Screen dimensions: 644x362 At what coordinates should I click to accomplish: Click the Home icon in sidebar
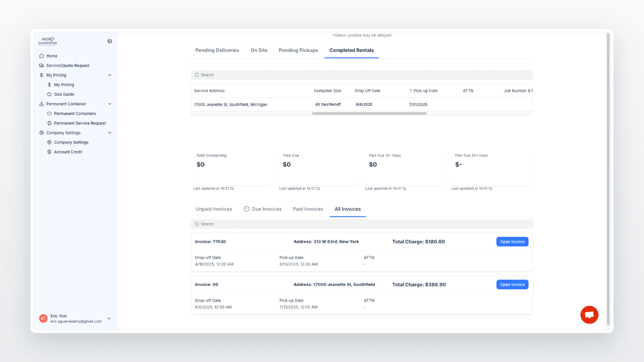42,56
